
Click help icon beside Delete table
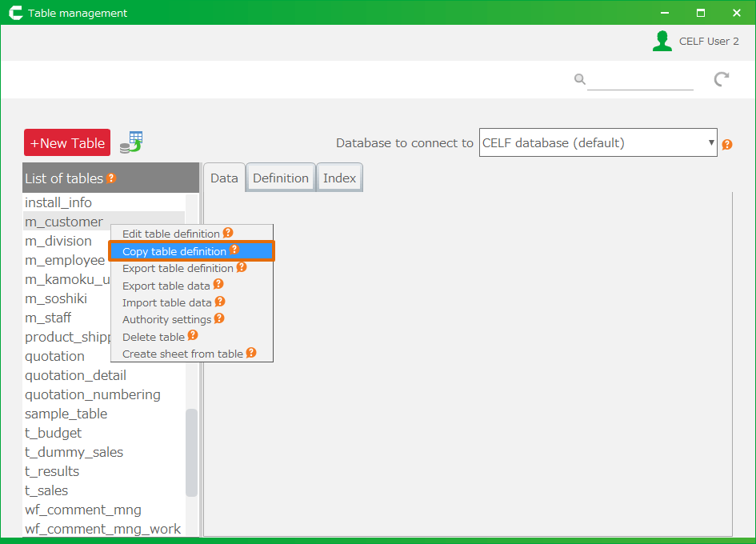193,336
